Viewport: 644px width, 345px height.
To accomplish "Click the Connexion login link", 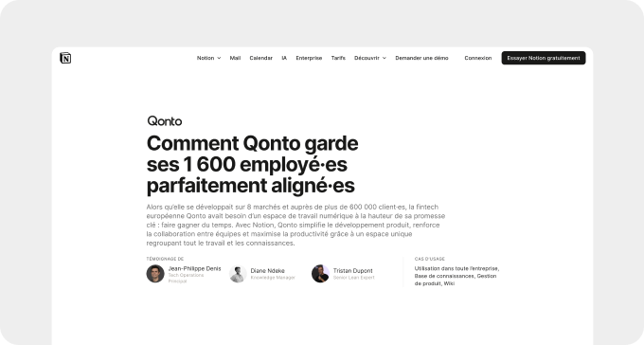I will click(477, 58).
